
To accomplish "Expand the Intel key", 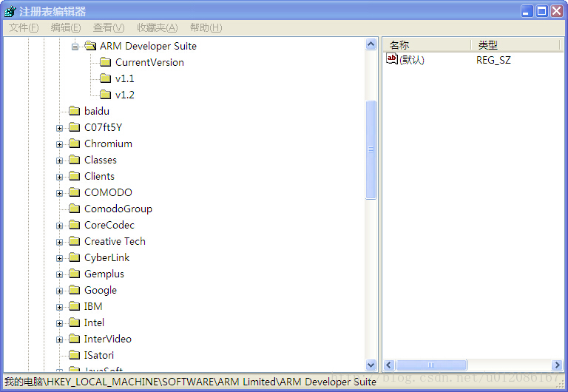I will point(59,323).
